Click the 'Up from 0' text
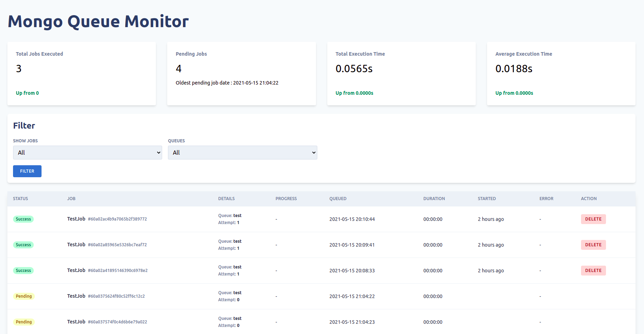The width and height of the screenshot is (644, 334). click(27, 93)
